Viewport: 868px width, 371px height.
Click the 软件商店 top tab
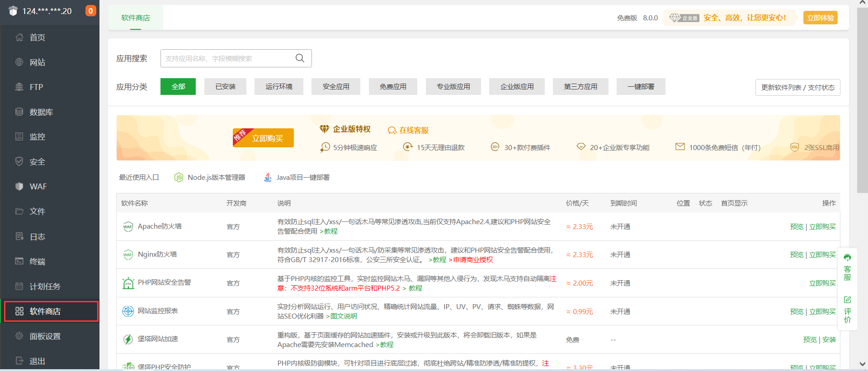click(136, 18)
